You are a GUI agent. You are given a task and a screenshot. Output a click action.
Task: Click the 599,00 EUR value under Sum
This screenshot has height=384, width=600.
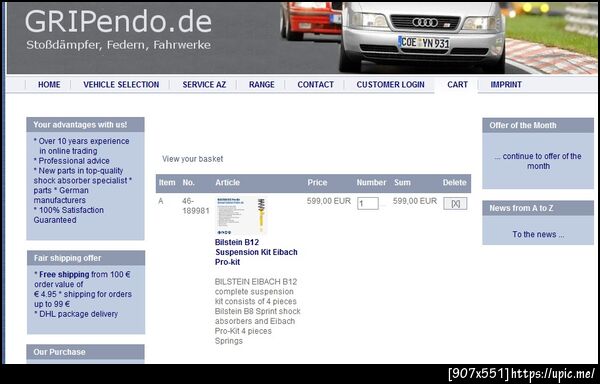pos(415,201)
